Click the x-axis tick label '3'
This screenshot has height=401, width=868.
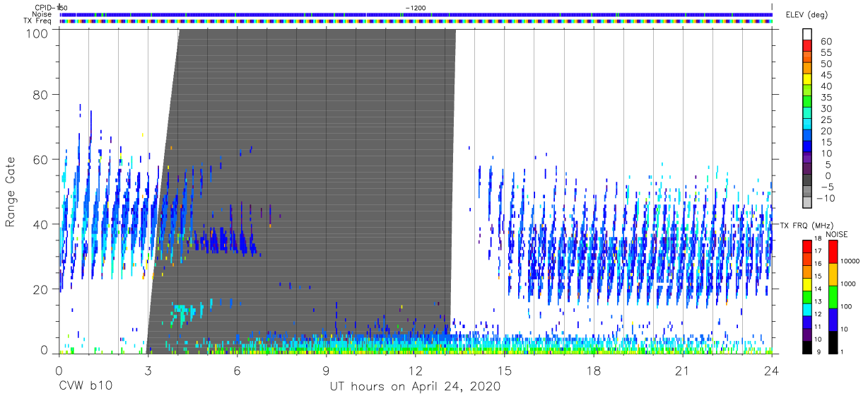[x=148, y=371]
